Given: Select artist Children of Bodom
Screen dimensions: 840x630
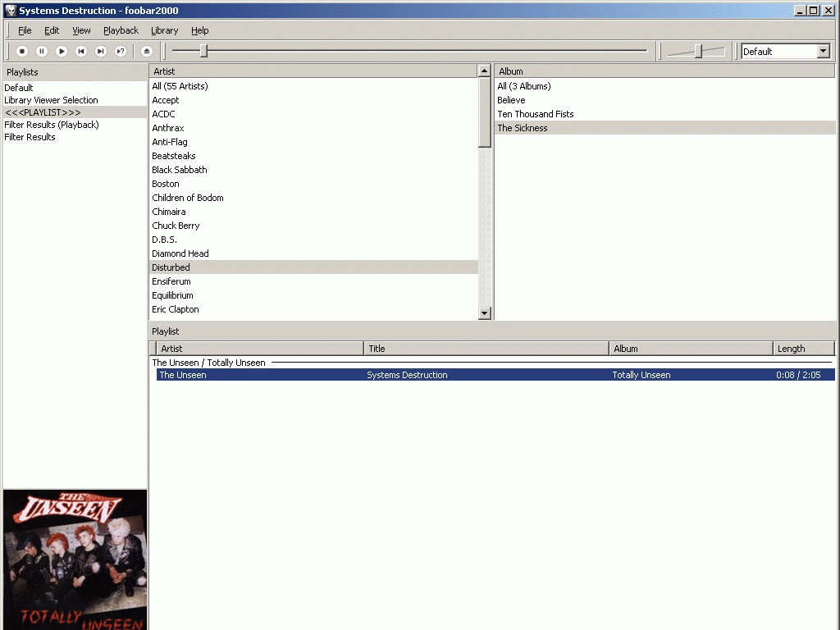Looking at the screenshot, I should pos(313,198).
